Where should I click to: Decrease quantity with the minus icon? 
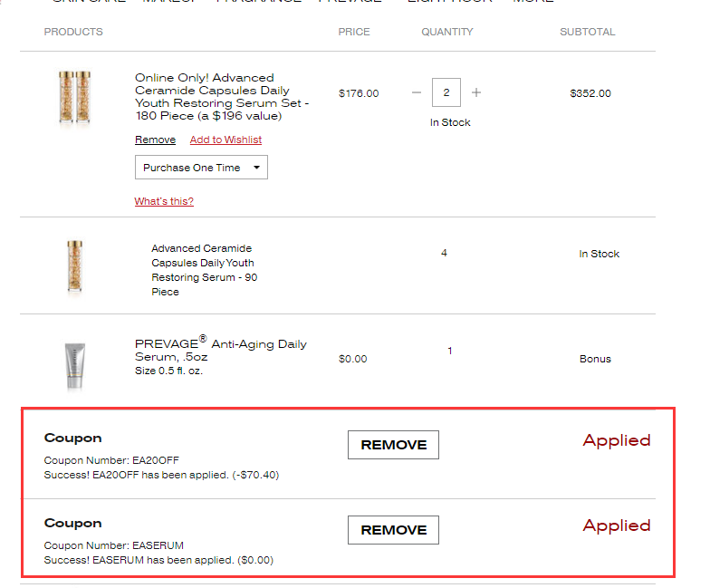tap(417, 92)
